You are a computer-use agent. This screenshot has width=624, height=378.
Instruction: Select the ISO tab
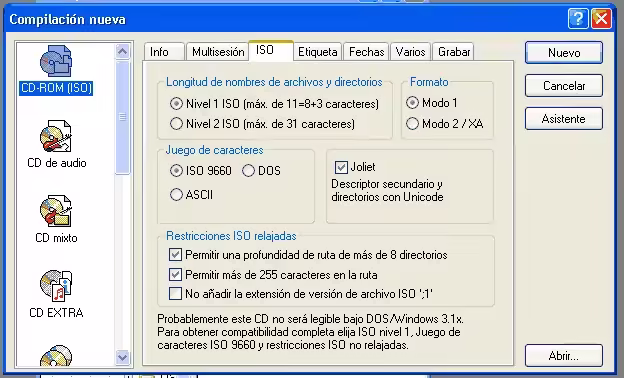(271, 50)
